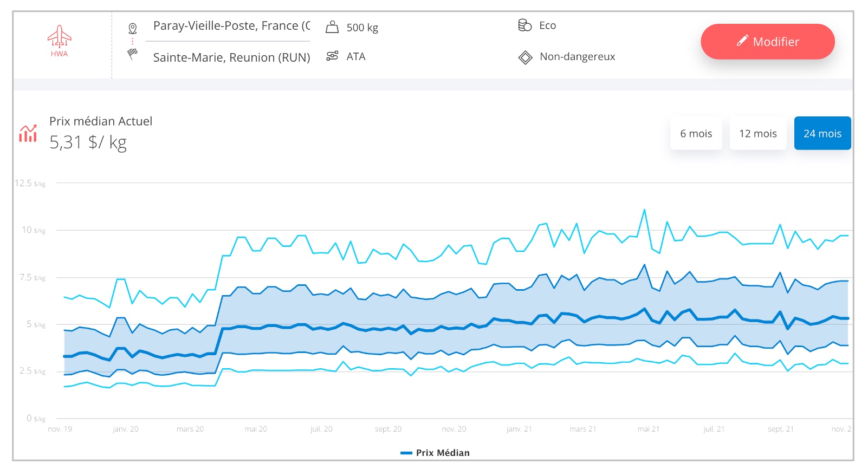The image size is (868, 470).
Task: Click the mai 20 x-axis label
Action: [x=256, y=429]
